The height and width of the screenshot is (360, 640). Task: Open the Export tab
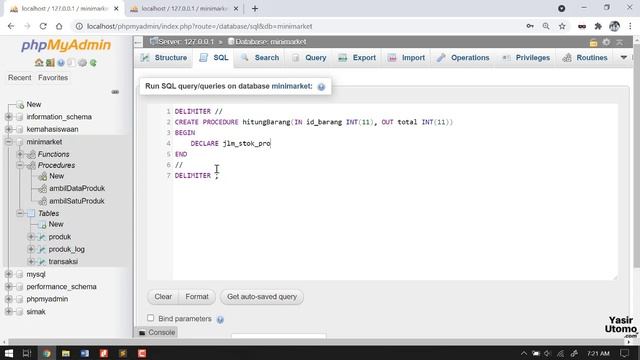(x=358, y=58)
